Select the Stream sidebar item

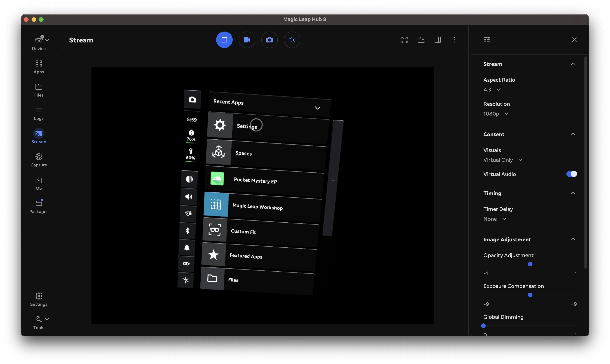click(39, 136)
